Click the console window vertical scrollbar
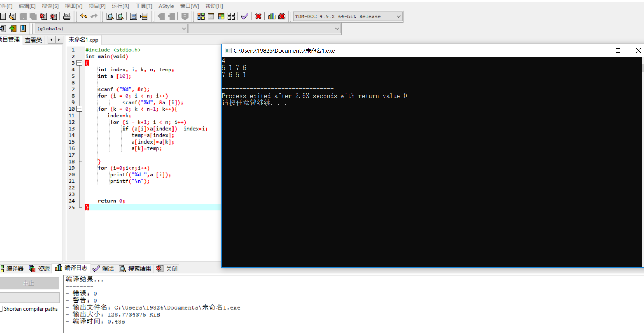The image size is (644, 333). pyautogui.click(x=643, y=162)
